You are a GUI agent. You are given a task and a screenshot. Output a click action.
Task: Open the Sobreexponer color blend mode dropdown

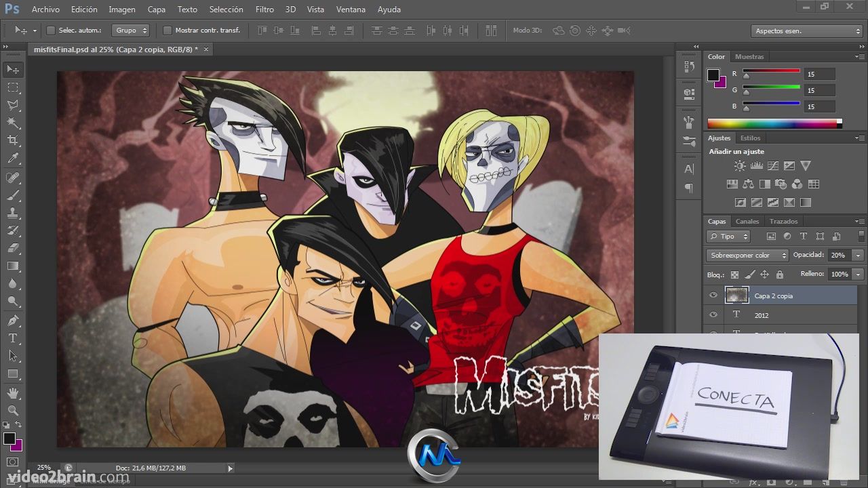click(747, 256)
